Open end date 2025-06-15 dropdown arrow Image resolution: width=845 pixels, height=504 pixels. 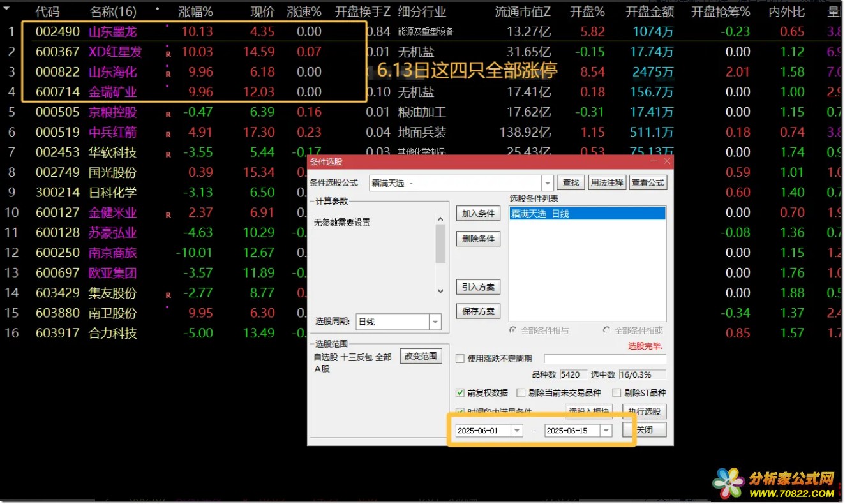click(606, 431)
